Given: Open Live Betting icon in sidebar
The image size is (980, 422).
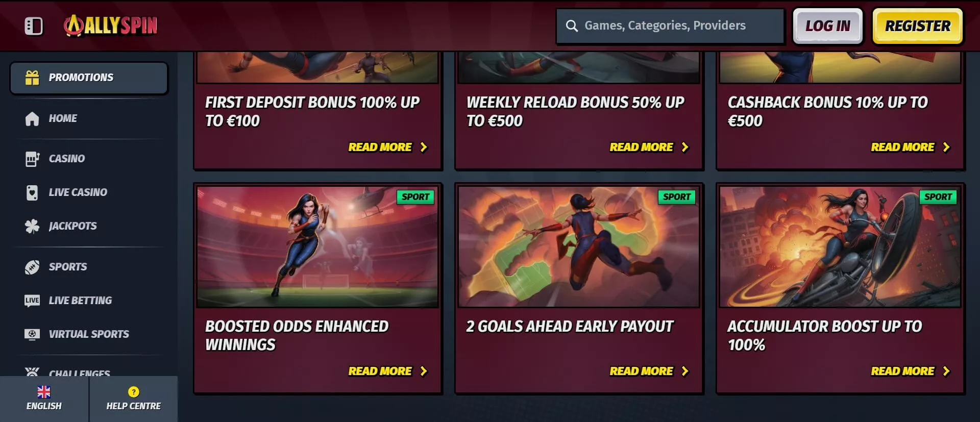Looking at the screenshot, I should [x=32, y=301].
